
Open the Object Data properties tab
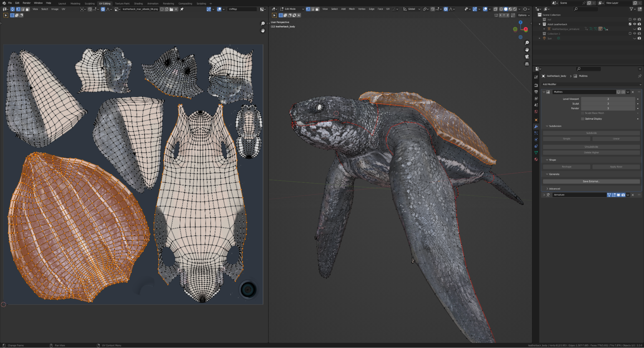tap(536, 153)
